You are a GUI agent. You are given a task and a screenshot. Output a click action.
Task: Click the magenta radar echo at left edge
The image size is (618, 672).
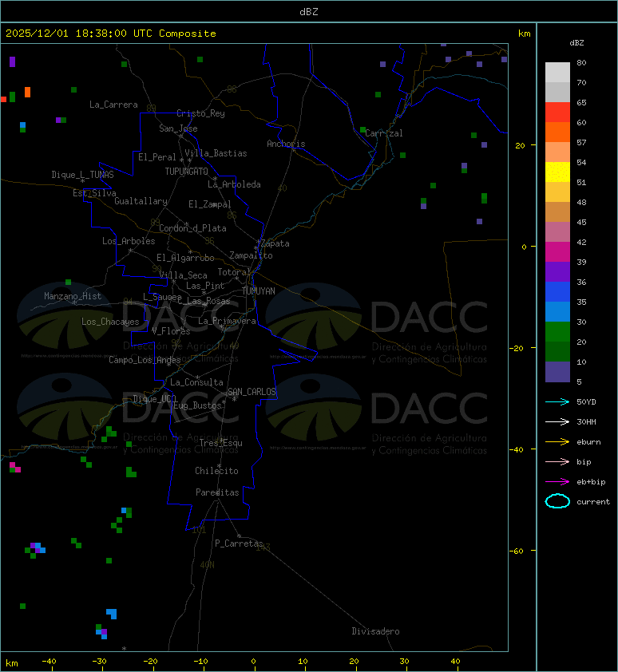pos(15,467)
